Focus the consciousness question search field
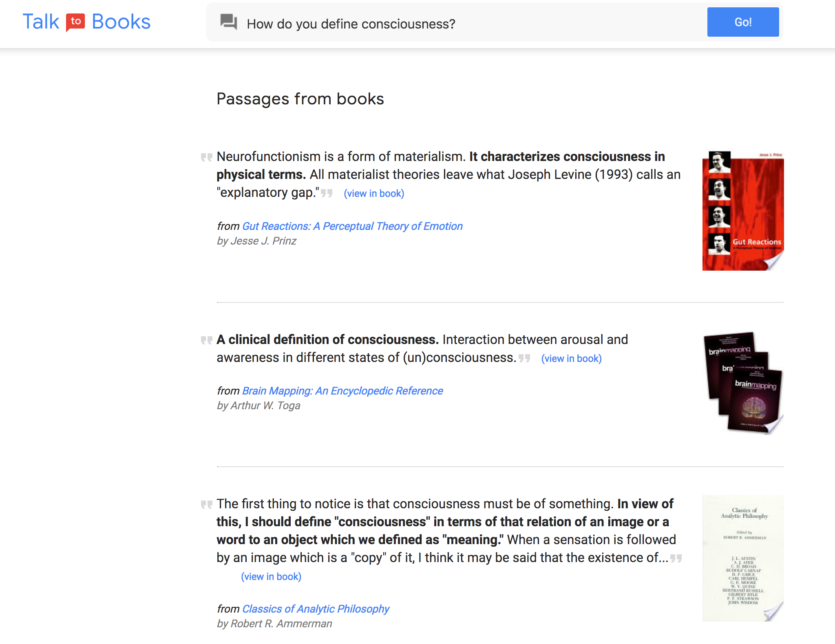Image resolution: width=835 pixels, height=644 pixels. (x=473, y=24)
